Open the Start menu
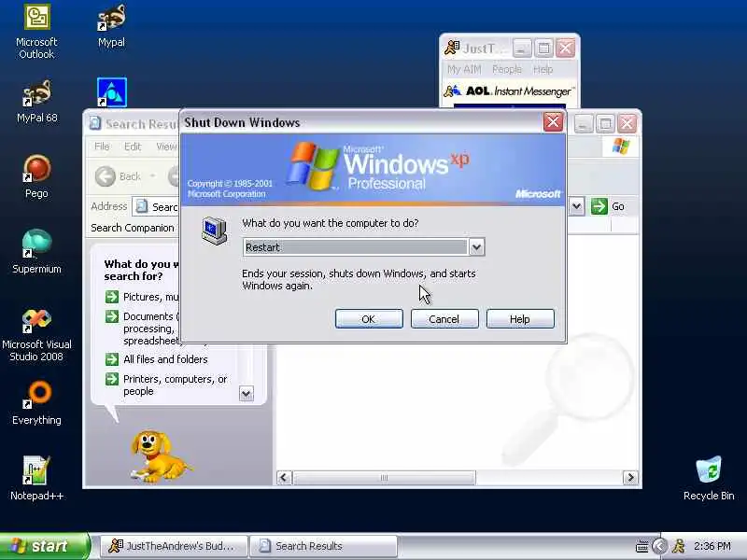747x560 pixels. [x=44, y=546]
